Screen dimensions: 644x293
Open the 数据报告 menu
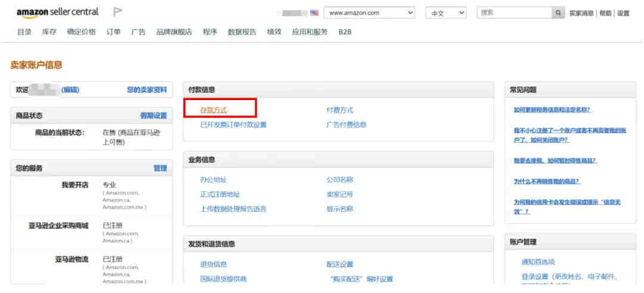coord(242,32)
